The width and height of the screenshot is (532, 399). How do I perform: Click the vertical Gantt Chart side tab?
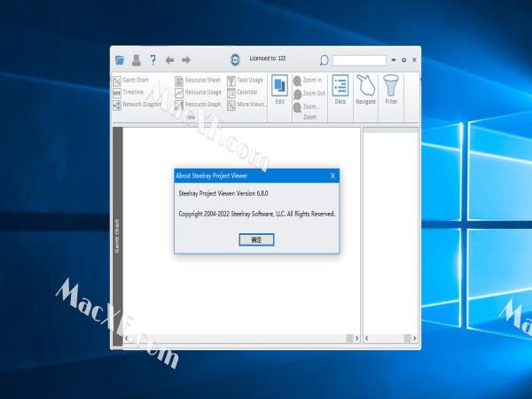pyautogui.click(x=117, y=236)
